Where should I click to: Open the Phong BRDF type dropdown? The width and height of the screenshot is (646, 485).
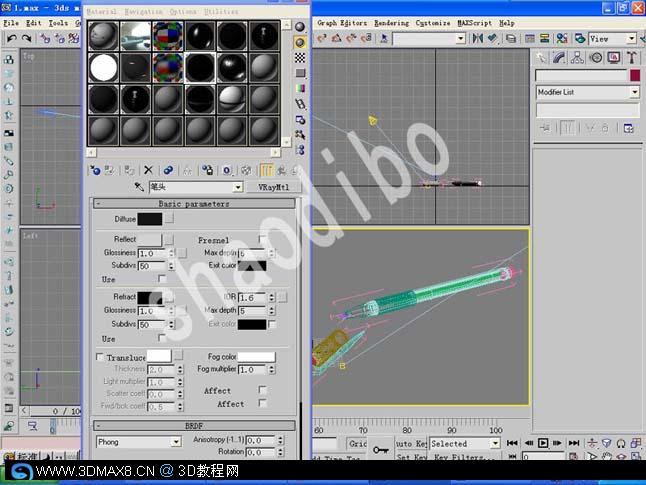pyautogui.click(x=176, y=442)
